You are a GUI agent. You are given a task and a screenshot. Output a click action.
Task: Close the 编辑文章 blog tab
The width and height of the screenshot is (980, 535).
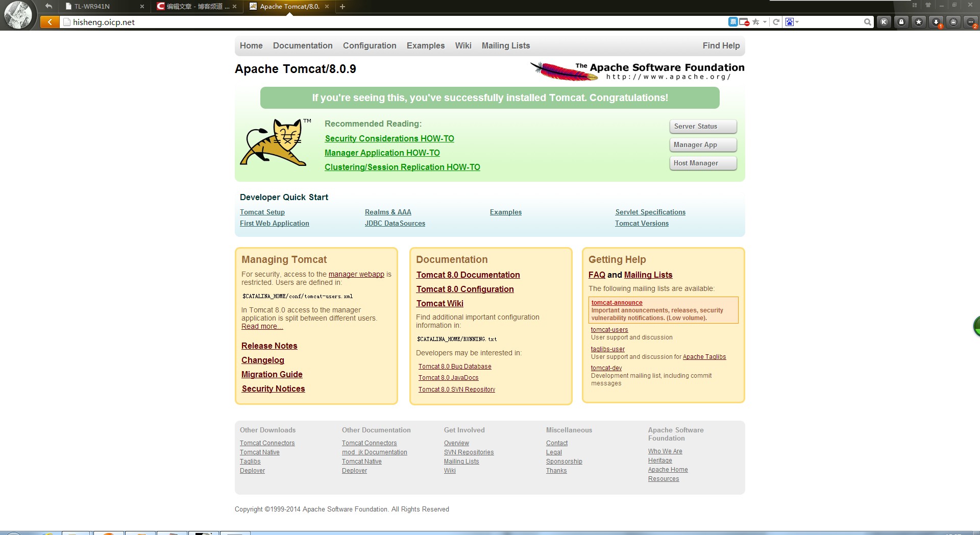pyautogui.click(x=234, y=7)
